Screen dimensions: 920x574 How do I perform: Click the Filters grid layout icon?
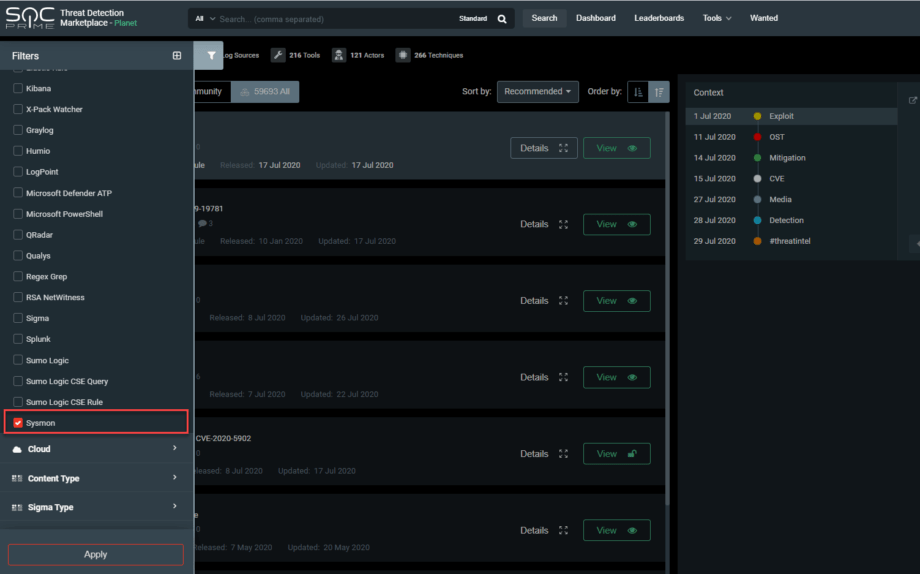pos(177,55)
